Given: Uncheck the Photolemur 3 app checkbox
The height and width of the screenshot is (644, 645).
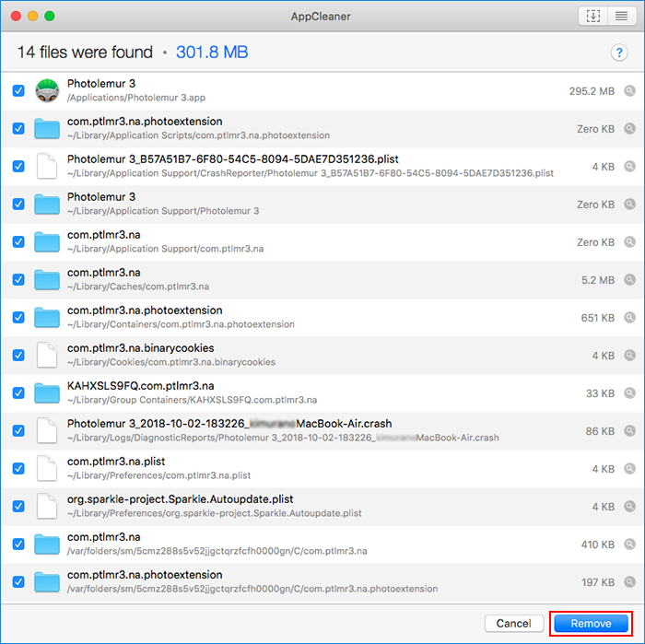Looking at the screenshot, I should point(18,90).
